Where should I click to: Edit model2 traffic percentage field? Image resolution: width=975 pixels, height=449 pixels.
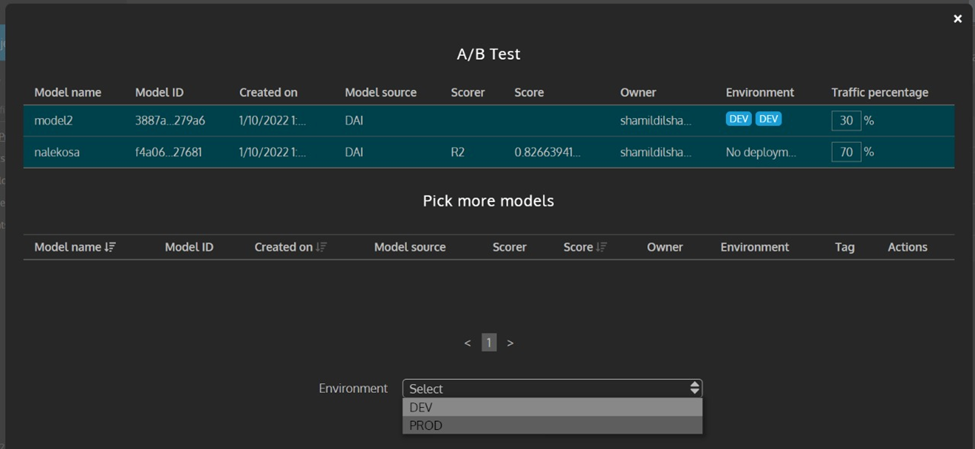pos(845,121)
